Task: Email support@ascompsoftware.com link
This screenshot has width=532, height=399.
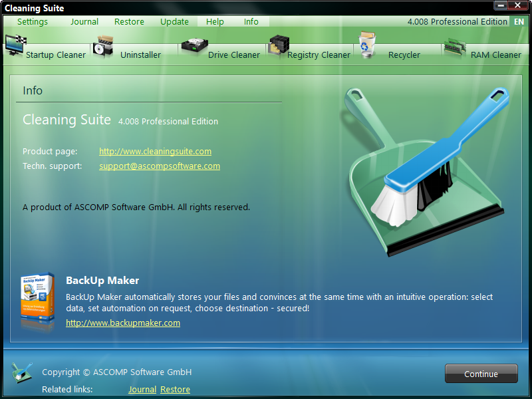Action: [160, 166]
